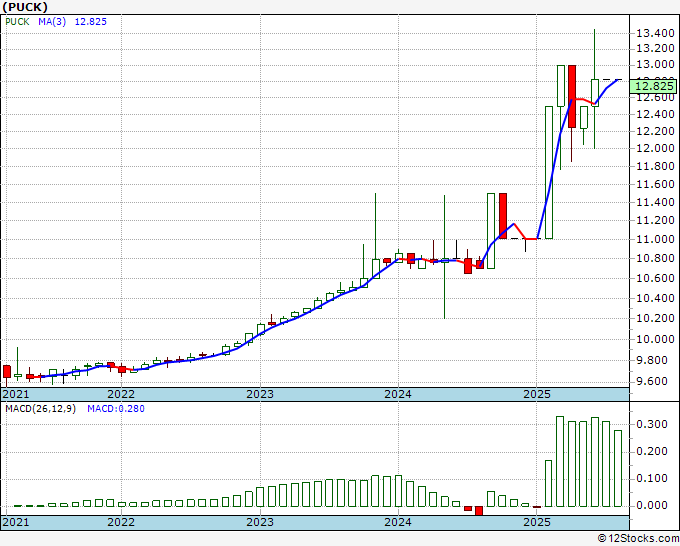Click the lowest red MACD bar in 2024

click(x=479, y=510)
